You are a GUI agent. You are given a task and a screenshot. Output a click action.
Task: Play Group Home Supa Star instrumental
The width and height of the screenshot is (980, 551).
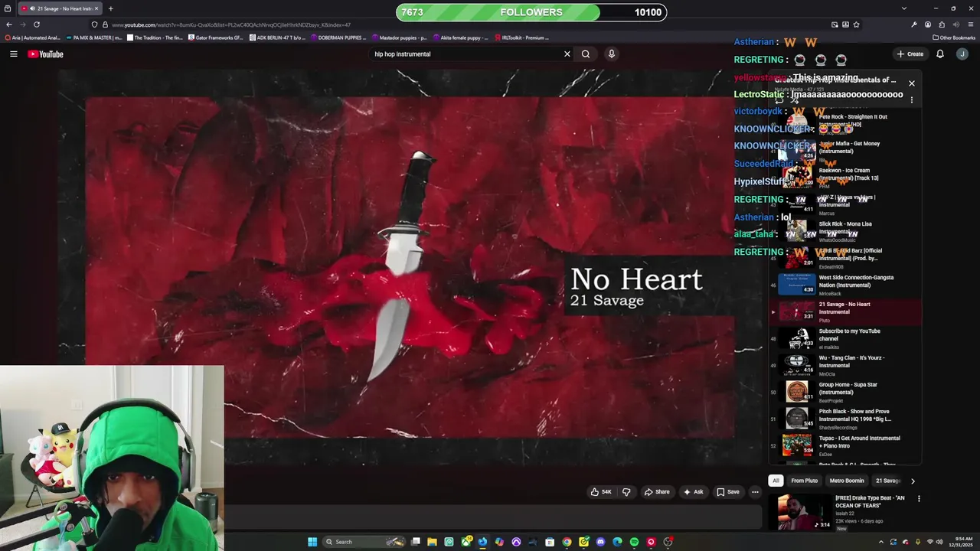tap(845, 392)
